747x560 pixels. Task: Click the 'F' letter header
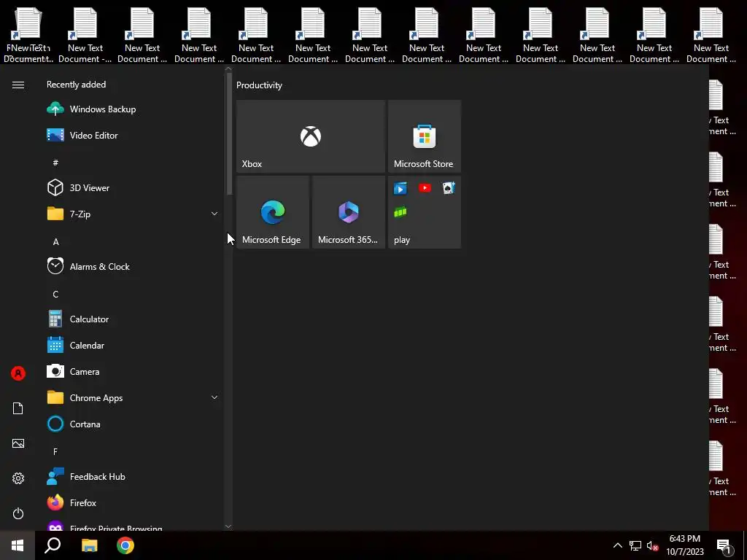[x=55, y=451]
